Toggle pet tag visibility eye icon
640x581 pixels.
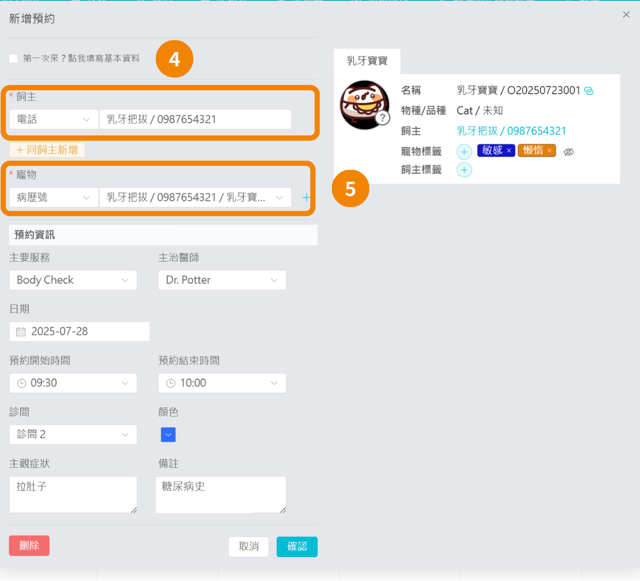tap(569, 152)
